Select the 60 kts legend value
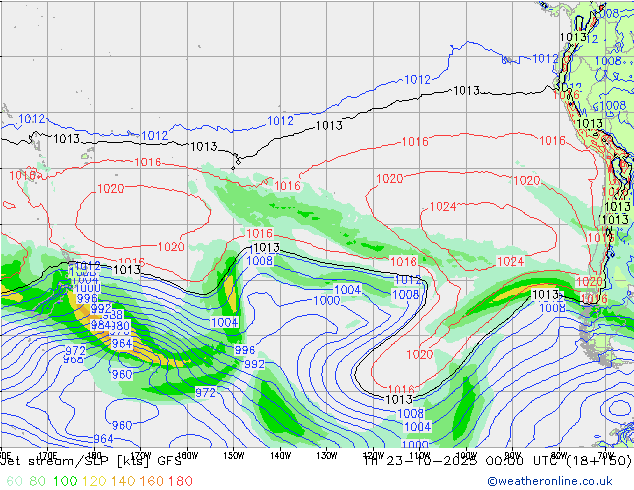Viewport: 634px width, 490px height. tap(14, 481)
